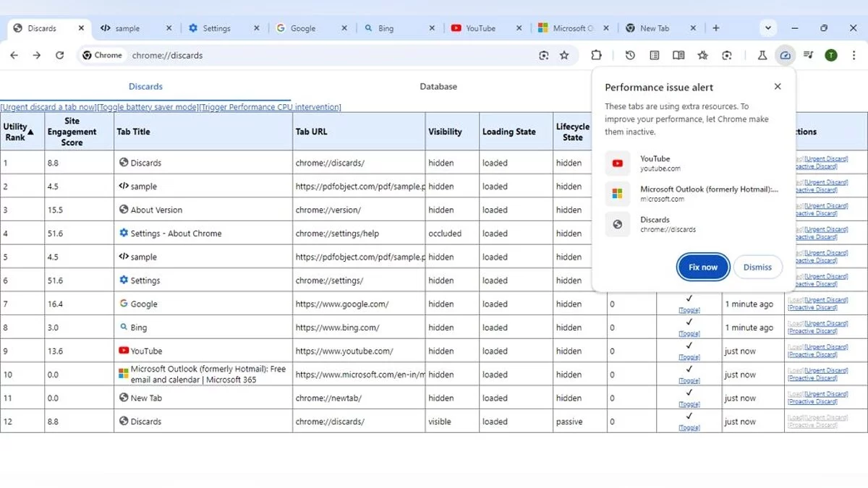
Task: Click Toggle battery saver mode link
Action: (148, 107)
